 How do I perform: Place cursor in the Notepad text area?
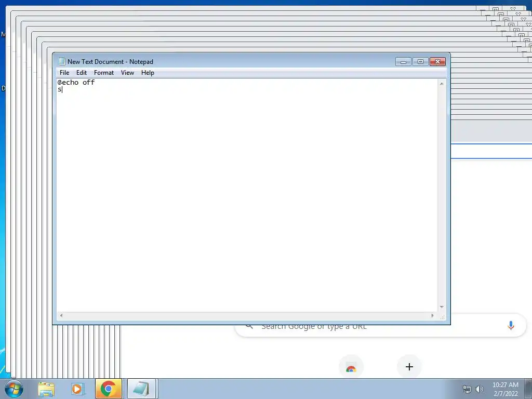[247, 195]
